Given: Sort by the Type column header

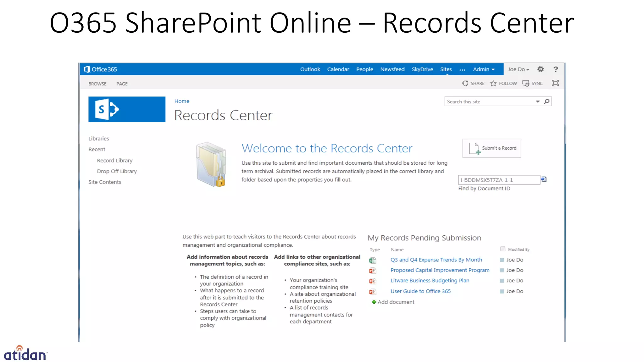Looking at the screenshot, I should coord(375,250).
